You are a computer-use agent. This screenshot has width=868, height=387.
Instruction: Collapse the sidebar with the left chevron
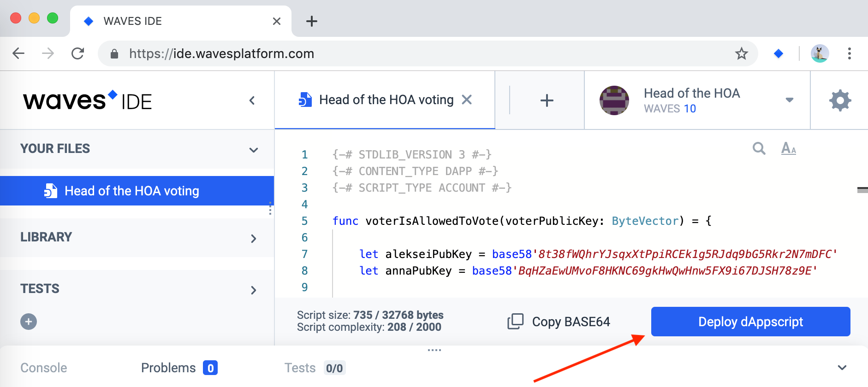pos(252,100)
